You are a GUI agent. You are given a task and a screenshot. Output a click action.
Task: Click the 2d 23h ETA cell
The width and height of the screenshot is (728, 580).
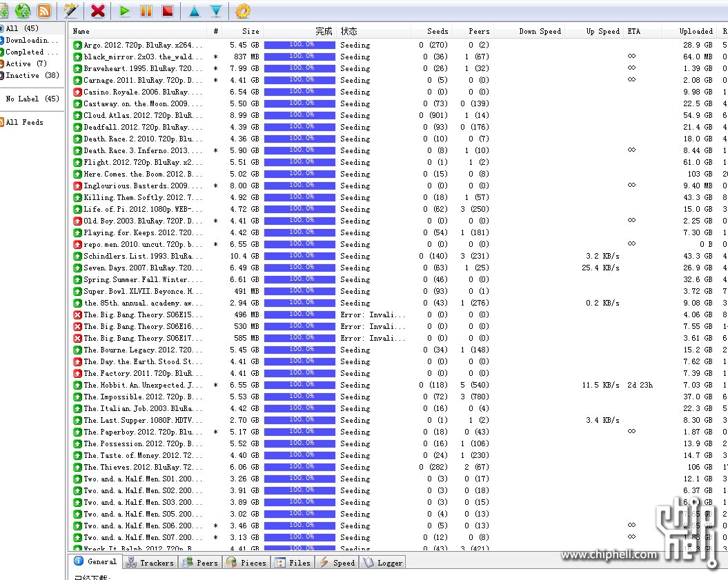[640, 385]
